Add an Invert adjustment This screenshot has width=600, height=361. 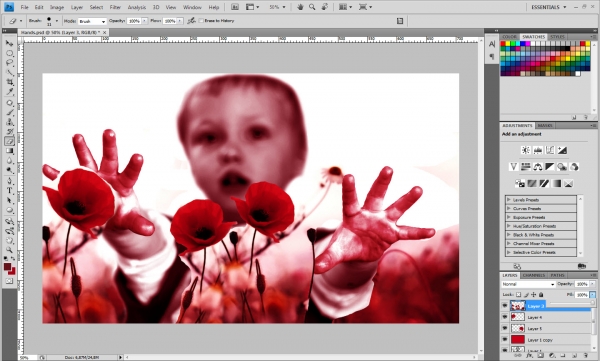point(520,183)
